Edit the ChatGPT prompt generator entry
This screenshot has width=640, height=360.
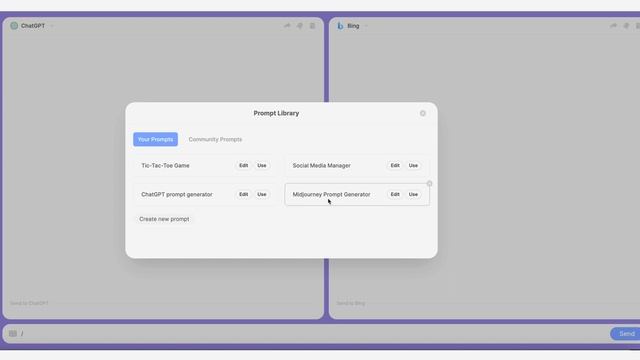pyautogui.click(x=244, y=194)
